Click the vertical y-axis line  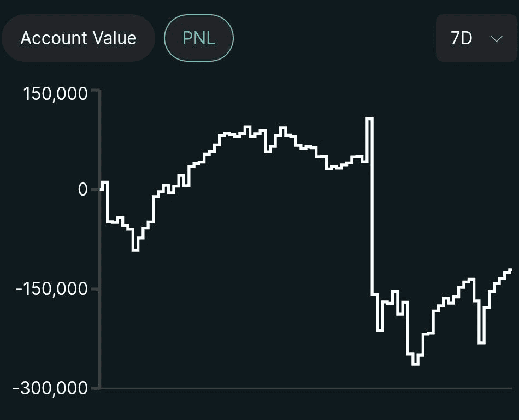tap(100, 240)
